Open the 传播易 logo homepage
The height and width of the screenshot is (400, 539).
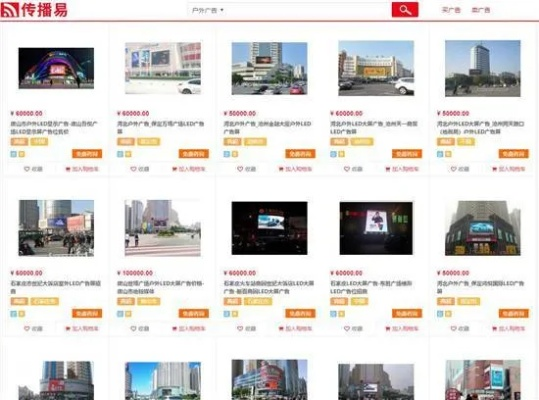pyautogui.click(x=34, y=10)
